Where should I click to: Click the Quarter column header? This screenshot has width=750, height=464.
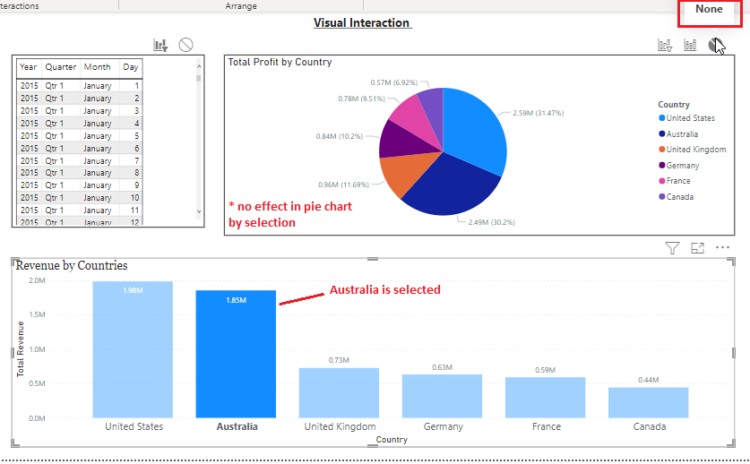[60, 67]
